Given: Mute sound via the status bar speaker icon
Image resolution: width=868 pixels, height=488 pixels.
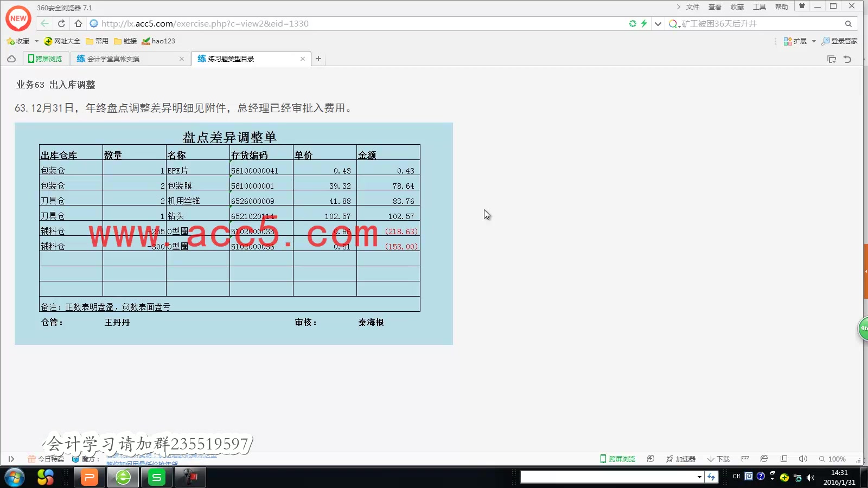Looking at the screenshot, I should tap(802, 459).
